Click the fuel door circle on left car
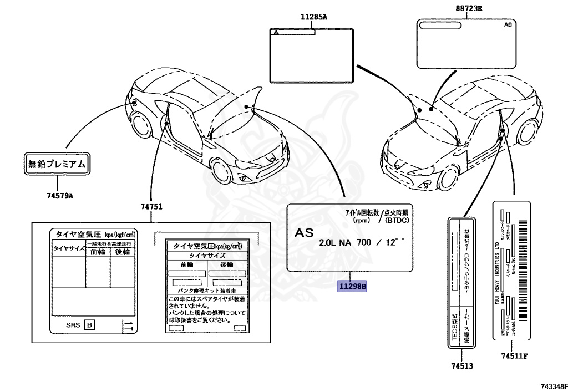The image size is (568, 392). point(134,103)
